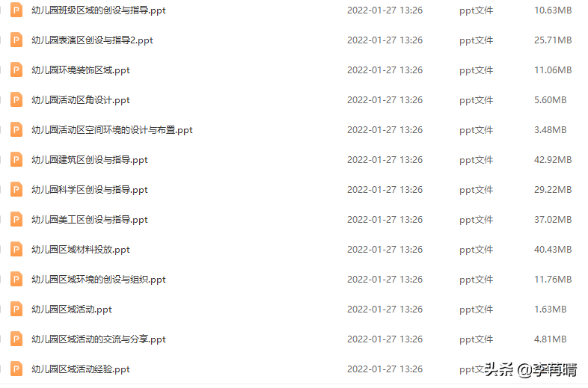Open 幼儿园区域活动的交流与分享.ppt
Screen dimensions: 588x388
(x=99, y=339)
